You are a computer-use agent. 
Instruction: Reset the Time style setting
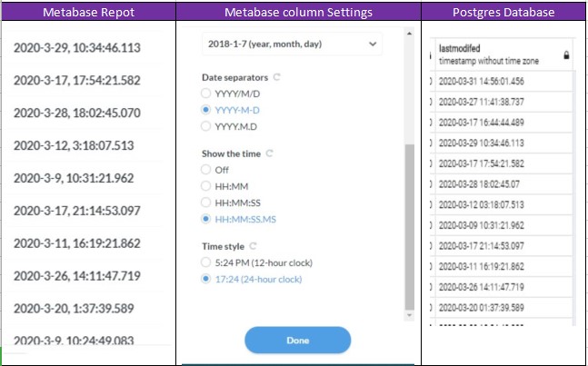[254, 246]
